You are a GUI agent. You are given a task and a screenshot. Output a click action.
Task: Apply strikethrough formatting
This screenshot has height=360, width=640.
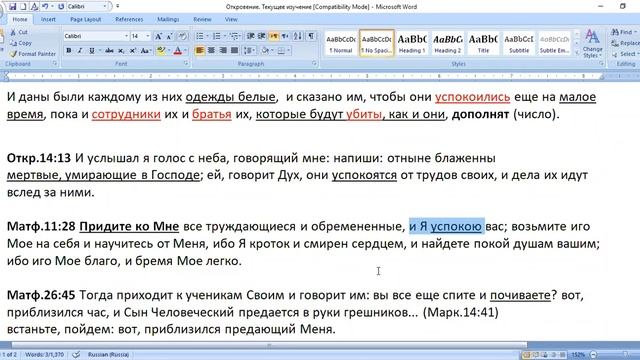click(109, 51)
